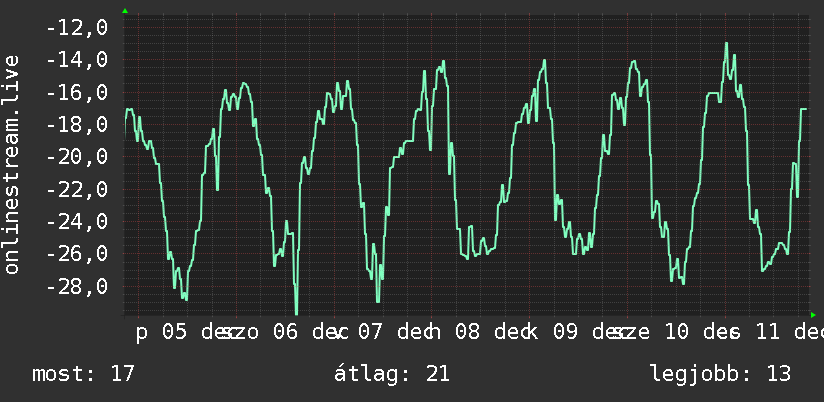Click the -28,0 y-axis label
The image size is (824, 402).
[x=77, y=286]
